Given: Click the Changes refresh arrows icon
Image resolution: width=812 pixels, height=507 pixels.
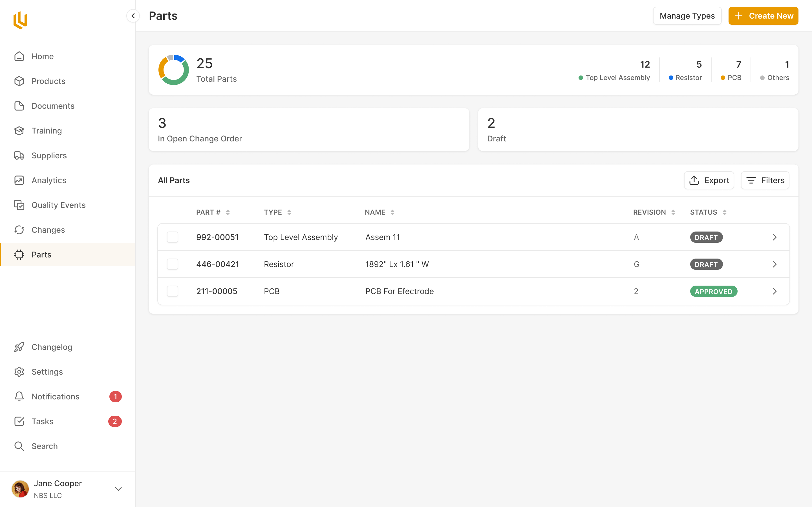Looking at the screenshot, I should coord(19,230).
